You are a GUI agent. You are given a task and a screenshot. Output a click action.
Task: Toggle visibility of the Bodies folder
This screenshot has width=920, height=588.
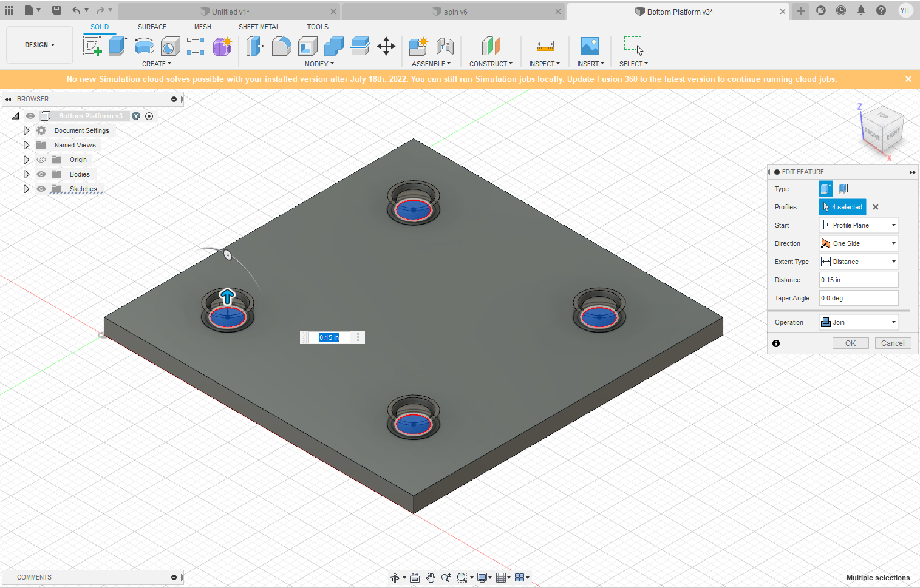pyautogui.click(x=41, y=174)
